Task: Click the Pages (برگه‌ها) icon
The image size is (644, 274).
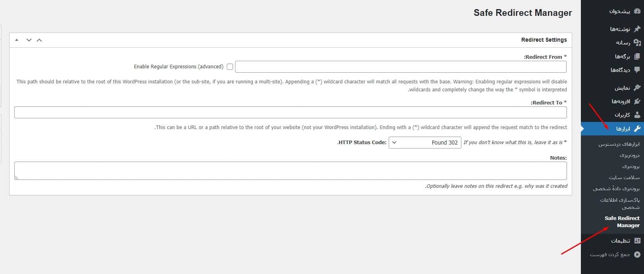Action: click(x=637, y=56)
